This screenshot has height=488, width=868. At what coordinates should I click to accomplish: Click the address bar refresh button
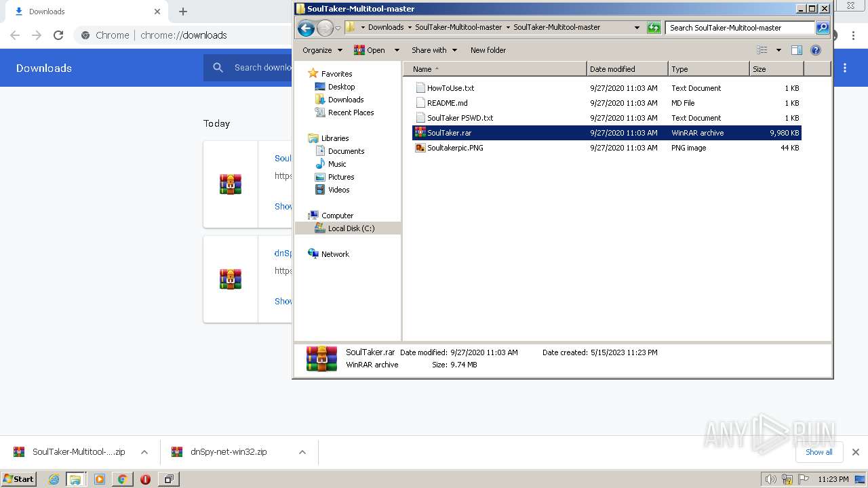pos(654,28)
